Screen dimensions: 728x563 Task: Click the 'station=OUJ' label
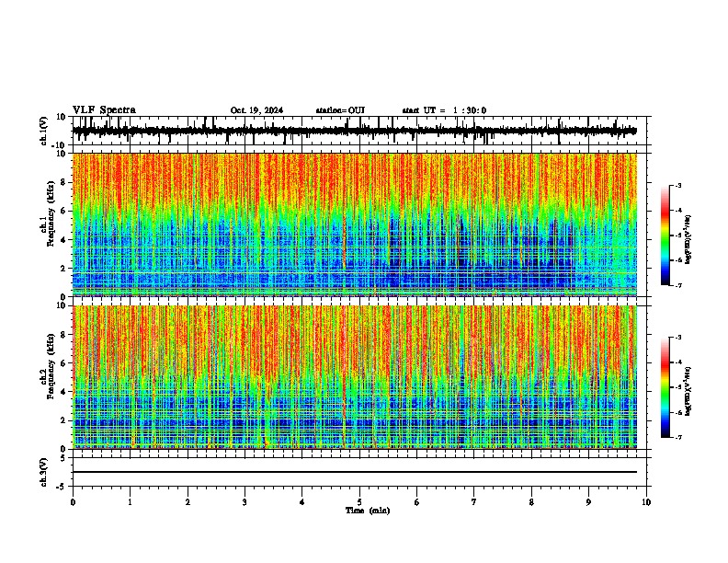click(340, 110)
